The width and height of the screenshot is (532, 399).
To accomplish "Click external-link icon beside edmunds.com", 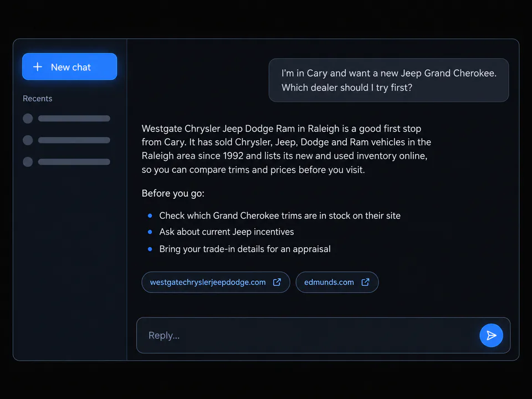I will (x=365, y=282).
